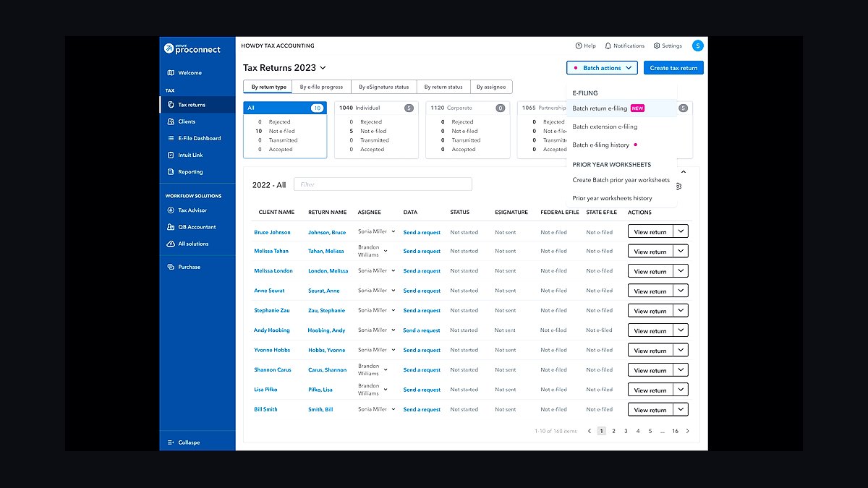The height and width of the screenshot is (488, 868).
Task: Select the All returns summary card
Action: coord(285,129)
